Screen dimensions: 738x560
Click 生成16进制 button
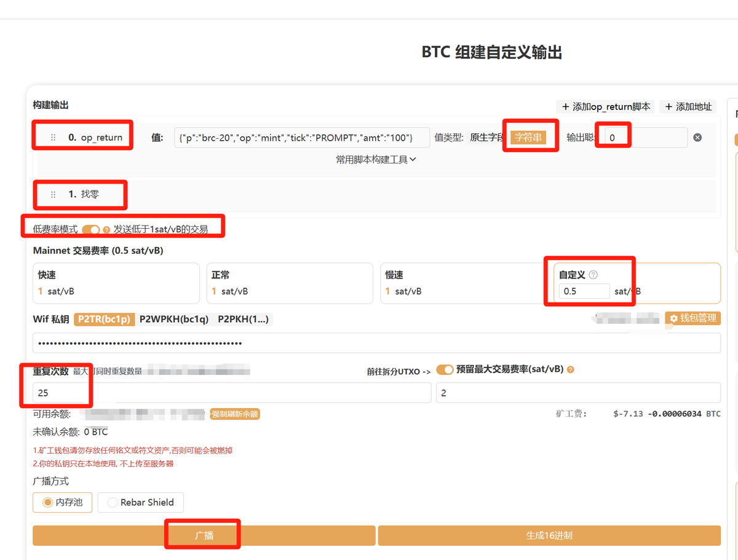[549, 535]
